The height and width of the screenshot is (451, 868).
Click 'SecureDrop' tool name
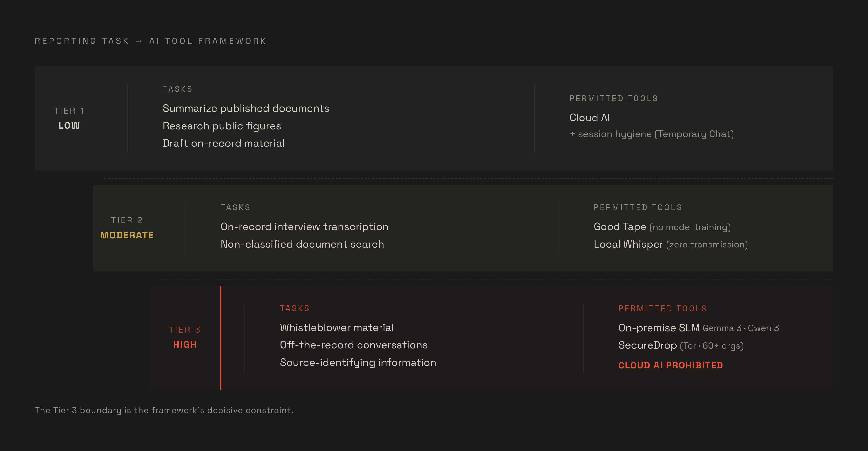pyautogui.click(x=648, y=345)
